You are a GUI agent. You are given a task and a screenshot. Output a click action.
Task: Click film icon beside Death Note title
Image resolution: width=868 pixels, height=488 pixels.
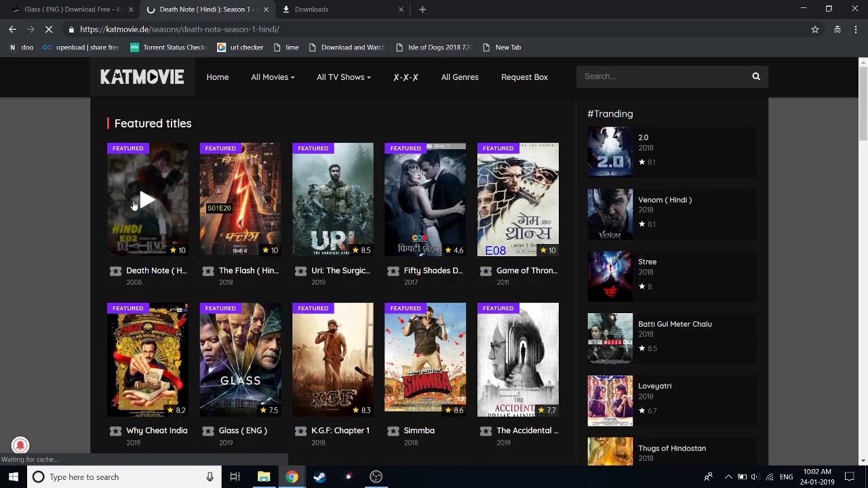click(x=115, y=271)
